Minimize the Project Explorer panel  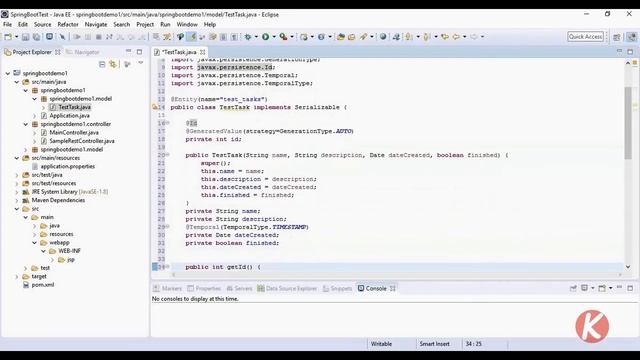(129, 51)
